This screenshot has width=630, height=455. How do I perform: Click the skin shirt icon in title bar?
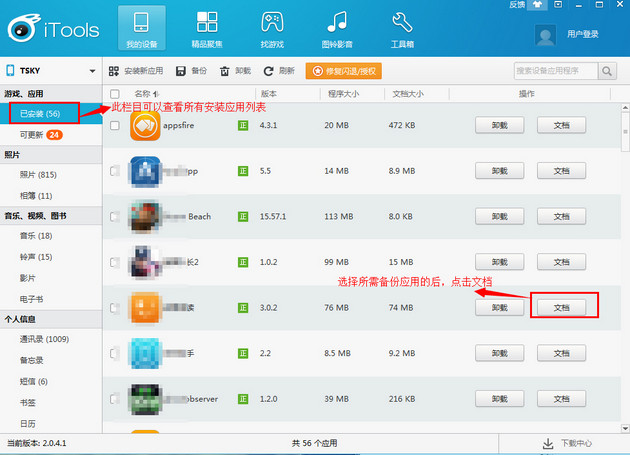point(537,4)
